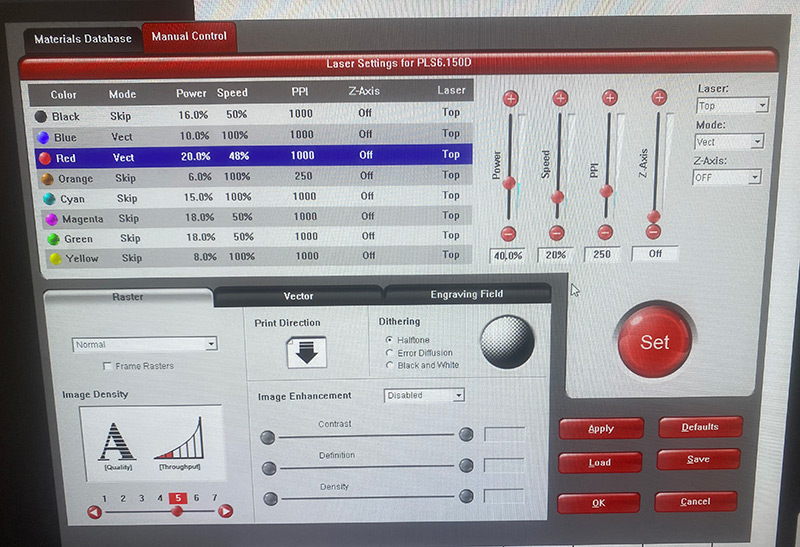The height and width of the screenshot is (547, 800).
Task: Click the Speed vertical slider handle
Action: 558,197
